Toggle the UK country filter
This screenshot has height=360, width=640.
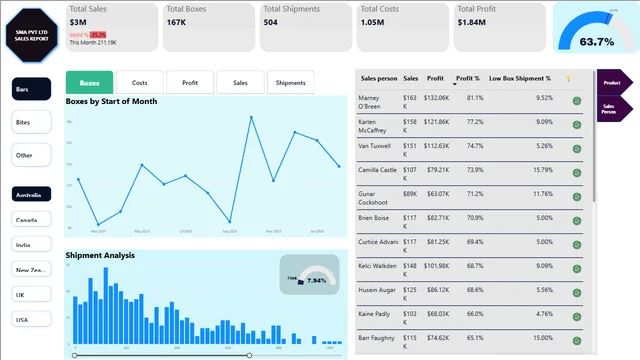[31, 294]
